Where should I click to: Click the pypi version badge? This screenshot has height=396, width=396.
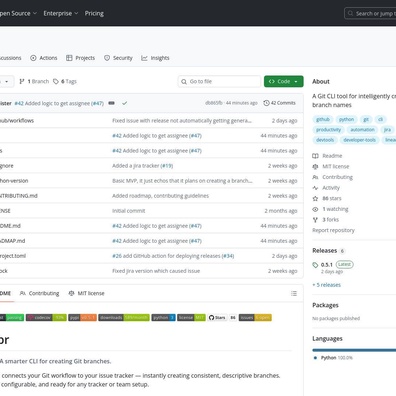coord(82,318)
